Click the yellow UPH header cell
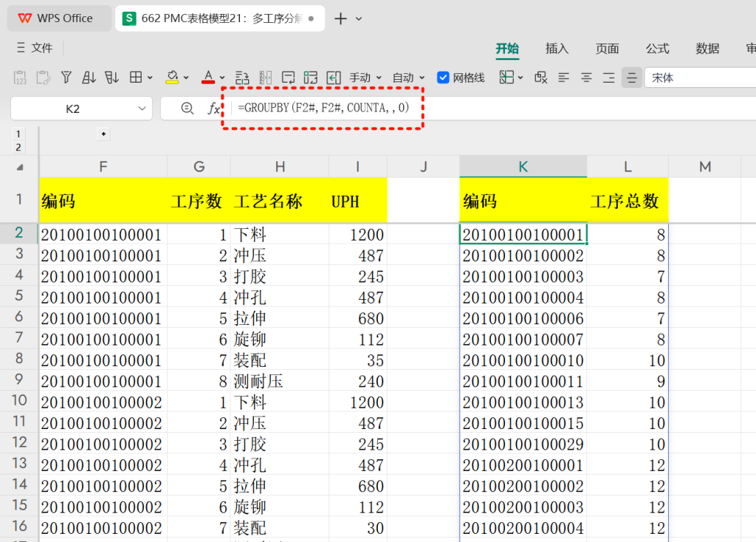This screenshot has height=542, width=756. (x=358, y=201)
